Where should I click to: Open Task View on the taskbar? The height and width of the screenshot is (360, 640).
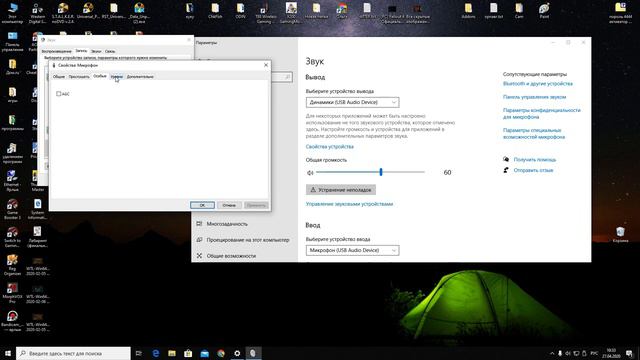139,353
